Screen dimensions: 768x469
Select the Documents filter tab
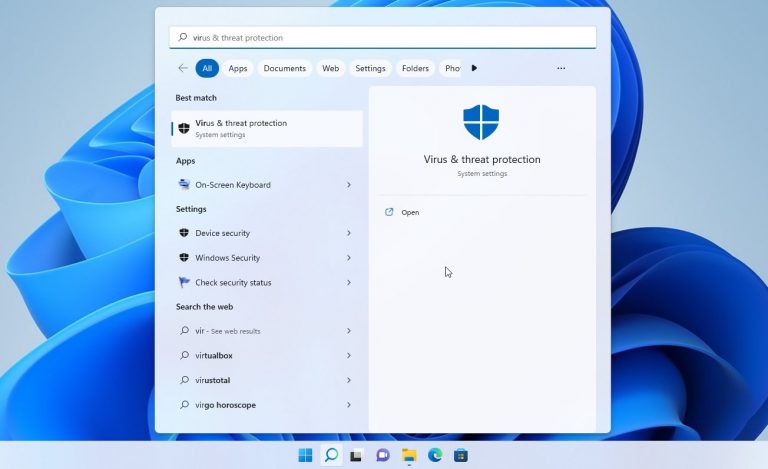285,68
